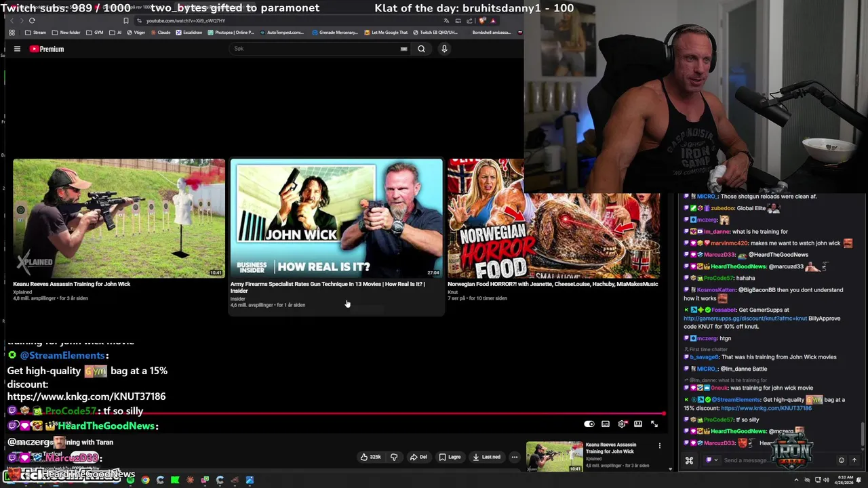
Task: Open the Photopea bookmark
Action: click(231, 33)
